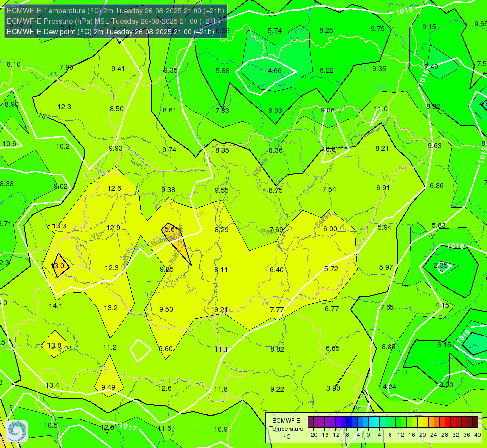The height and width of the screenshot is (448, 487).
Task: Click the 7.69 value near Pest
Action: (276, 230)
